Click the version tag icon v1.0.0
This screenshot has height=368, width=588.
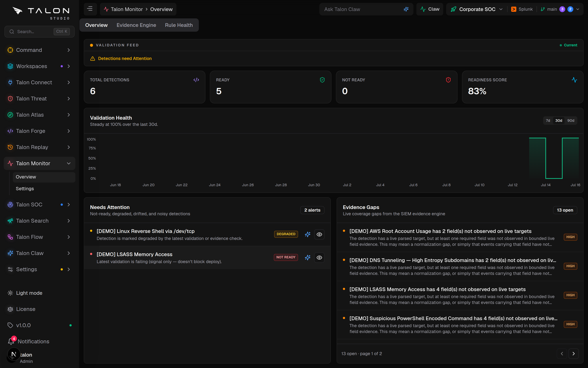10,325
